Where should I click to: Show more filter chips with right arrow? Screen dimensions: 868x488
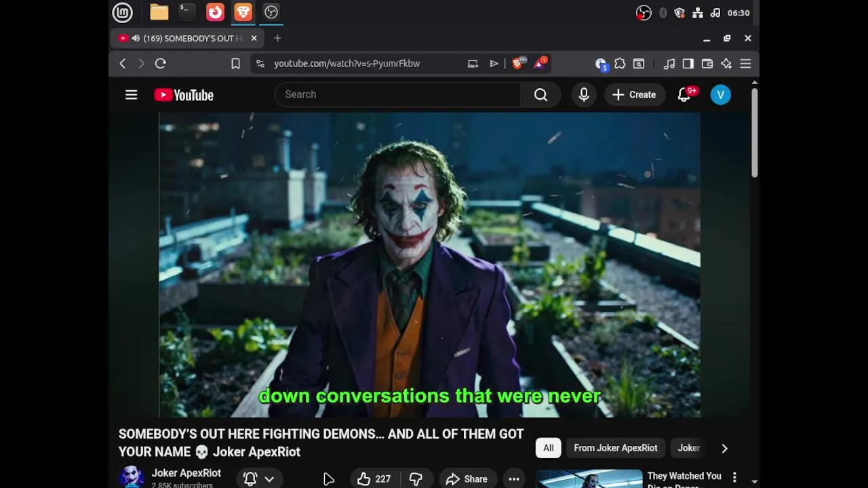tap(724, 448)
